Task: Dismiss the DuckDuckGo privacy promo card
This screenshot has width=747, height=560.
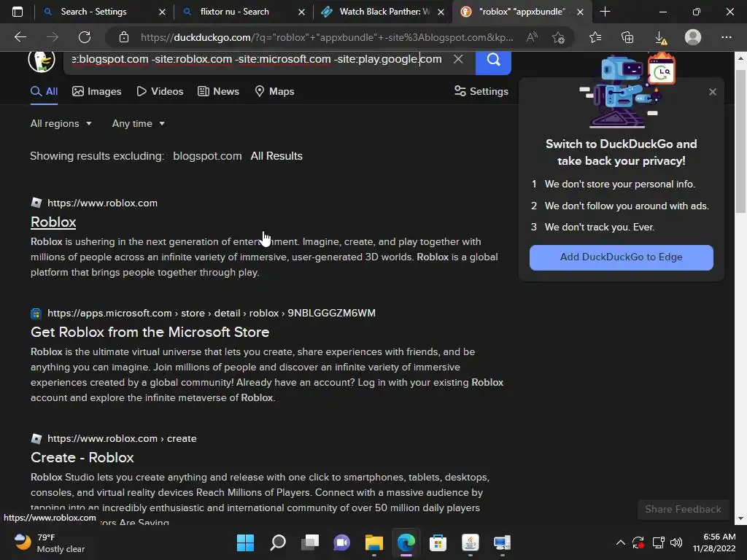Action: click(x=712, y=92)
